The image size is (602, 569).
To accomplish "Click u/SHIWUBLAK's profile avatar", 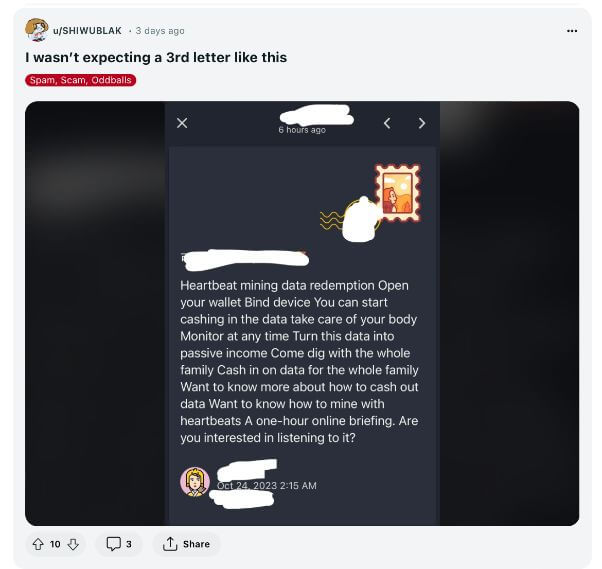I will click(36, 30).
